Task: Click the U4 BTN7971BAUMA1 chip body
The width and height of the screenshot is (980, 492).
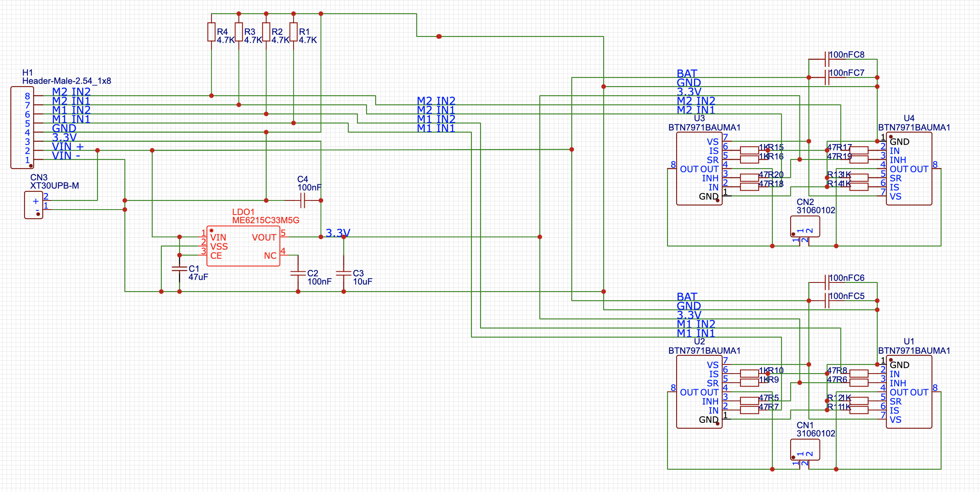Action: pyautogui.click(x=909, y=169)
